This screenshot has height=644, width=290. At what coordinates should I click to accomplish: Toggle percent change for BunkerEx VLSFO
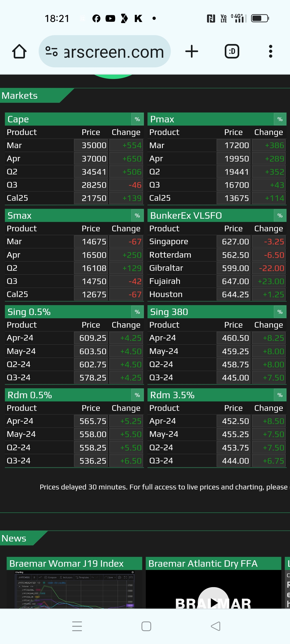coord(280,215)
